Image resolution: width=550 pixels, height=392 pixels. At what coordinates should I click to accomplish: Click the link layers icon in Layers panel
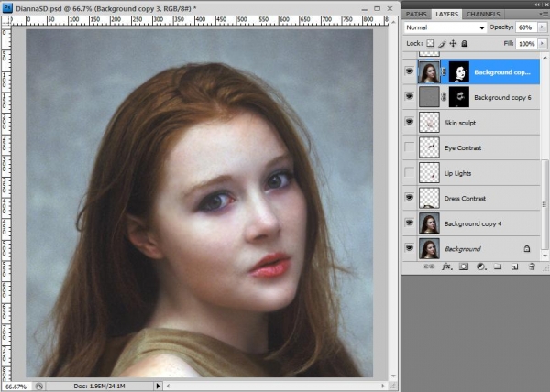coord(429,267)
